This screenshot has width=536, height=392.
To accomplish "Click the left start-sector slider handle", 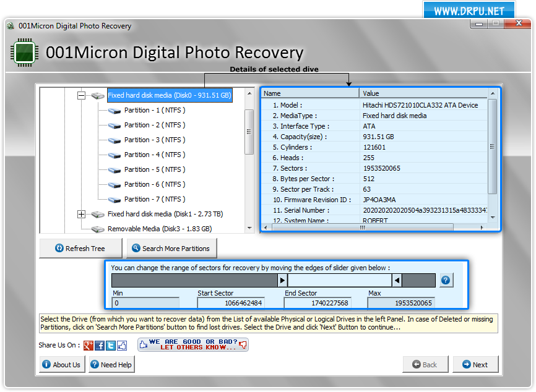I will (x=282, y=280).
